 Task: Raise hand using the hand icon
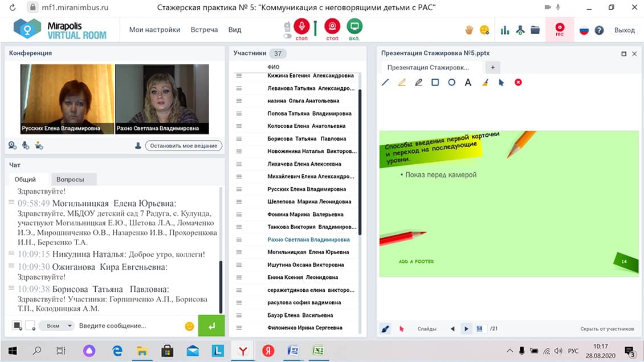click(469, 30)
